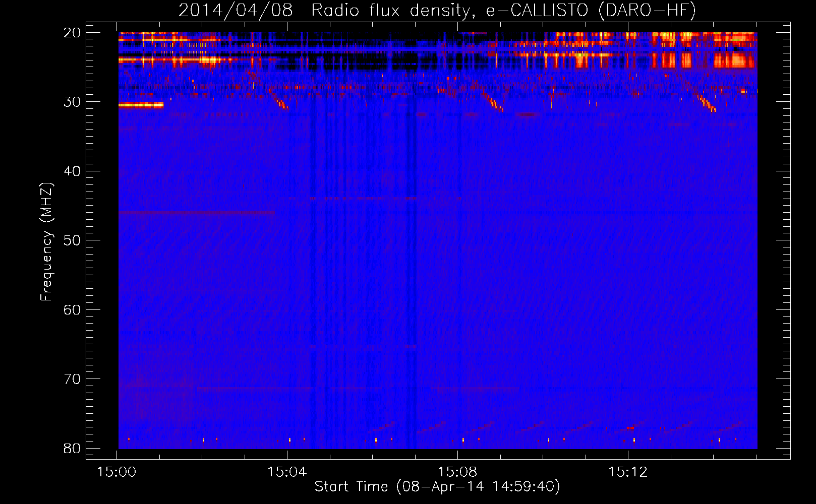This screenshot has height=504, width=816.
Task: Click the 60 frequency tick label
Action: coord(72,310)
